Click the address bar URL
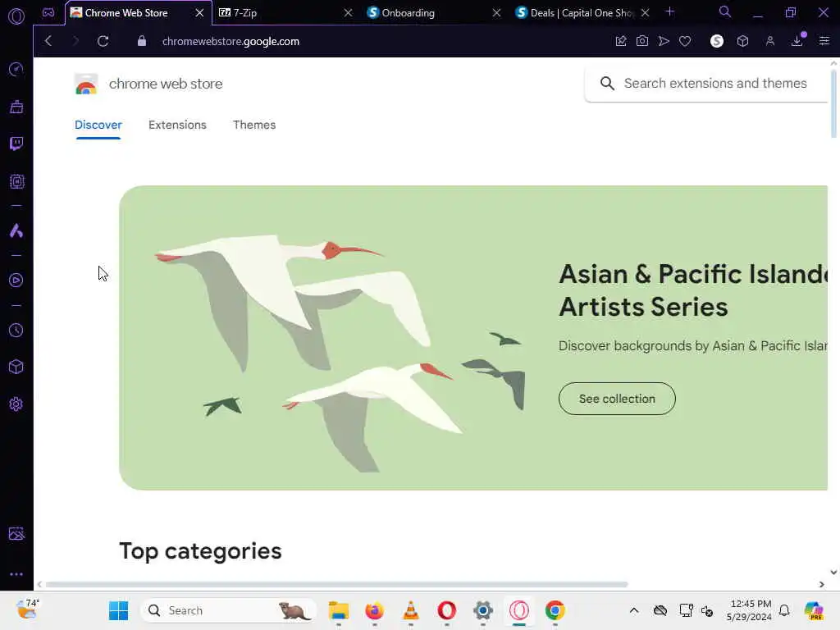 point(231,41)
